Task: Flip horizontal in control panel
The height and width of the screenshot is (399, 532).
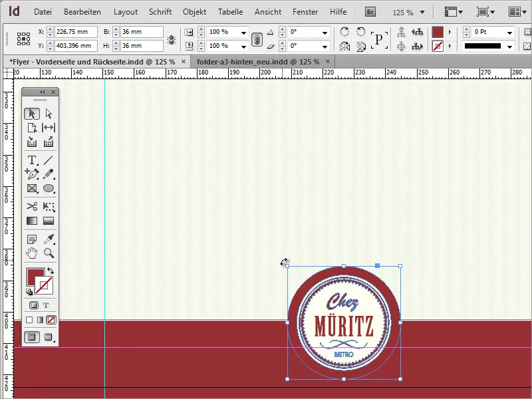Action: (x=344, y=46)
